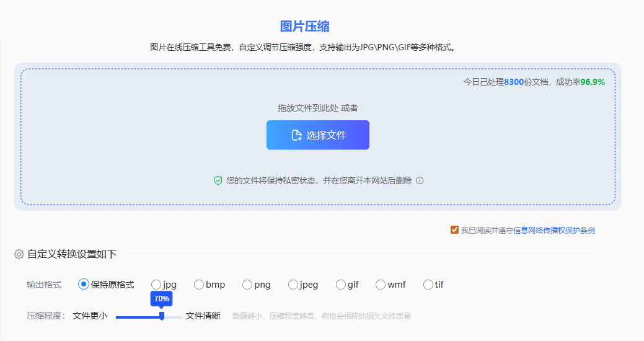Viewport: 644px width, 341px height.
Task: Click the 96.9% success rate value
Action: [x=593, y=82]
